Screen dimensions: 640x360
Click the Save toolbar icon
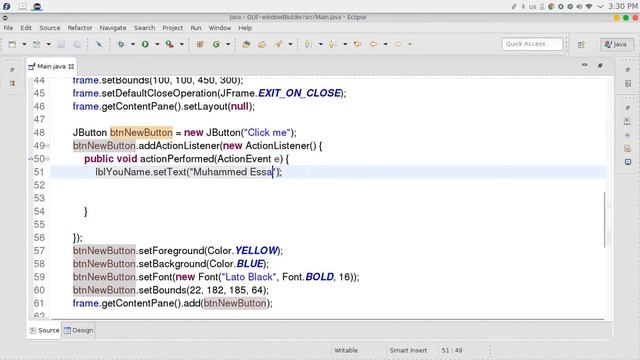pos(61,44)
